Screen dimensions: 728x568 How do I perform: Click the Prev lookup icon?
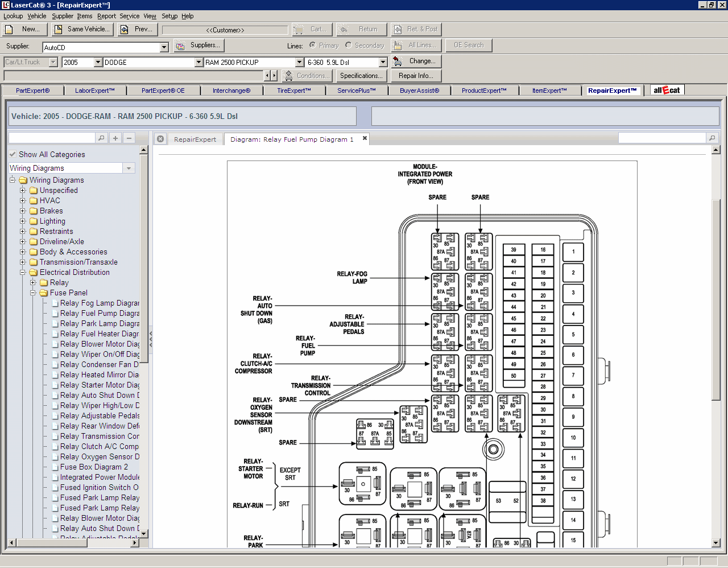click(125, 29)
